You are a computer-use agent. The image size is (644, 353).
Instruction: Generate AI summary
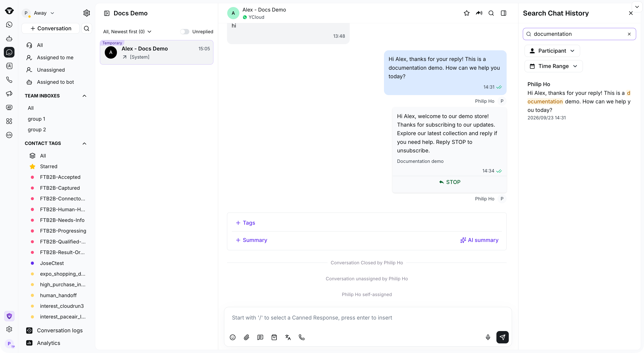coord(479,240)
